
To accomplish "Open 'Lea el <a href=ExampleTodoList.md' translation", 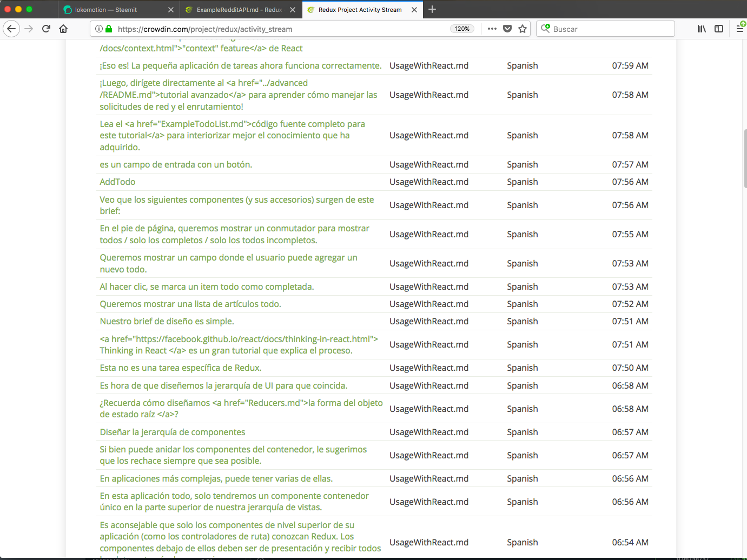I will (232, 135).
